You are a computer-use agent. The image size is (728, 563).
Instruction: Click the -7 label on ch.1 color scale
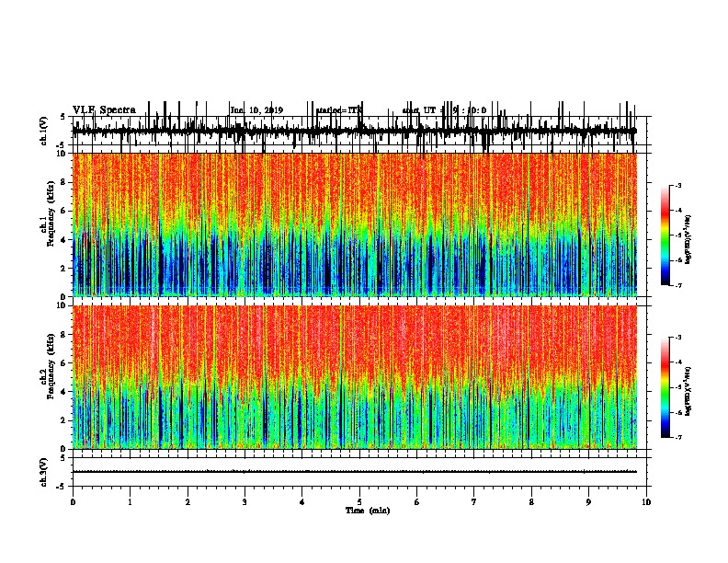677,285
